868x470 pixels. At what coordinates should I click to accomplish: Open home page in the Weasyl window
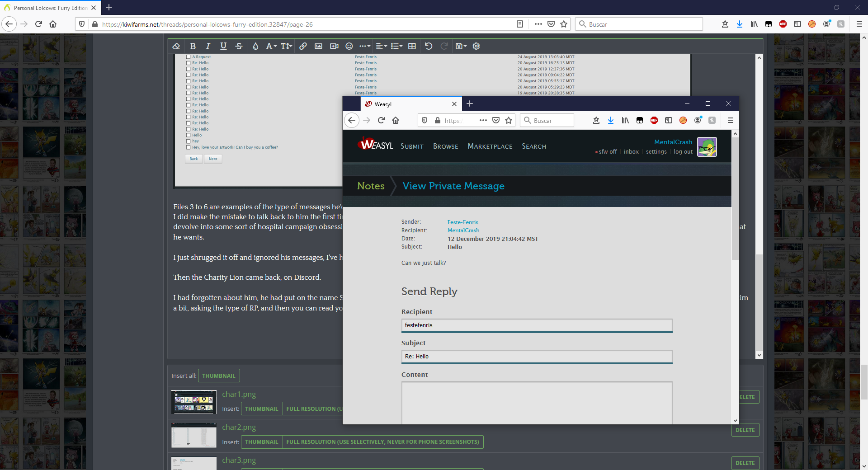tap(396, 120)
